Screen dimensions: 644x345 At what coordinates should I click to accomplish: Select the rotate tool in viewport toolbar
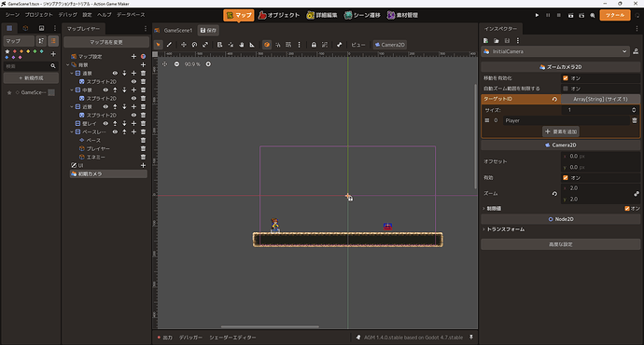(x=195, y=45)
